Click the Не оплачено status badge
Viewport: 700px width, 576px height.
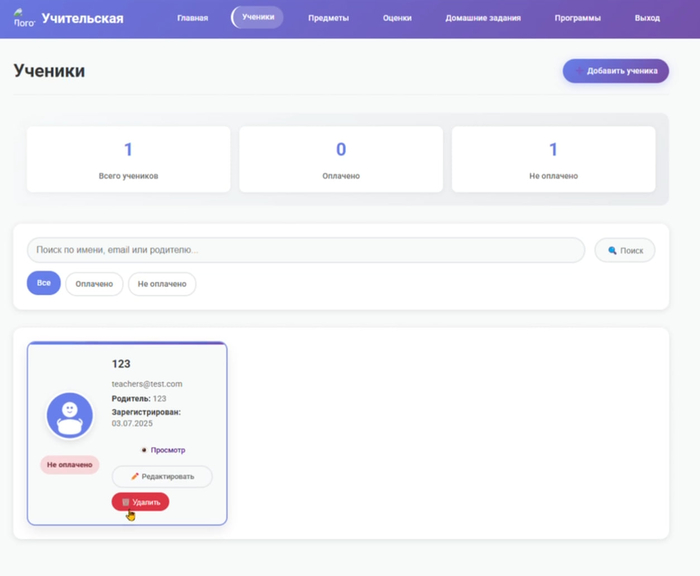(x=70, y=465)
